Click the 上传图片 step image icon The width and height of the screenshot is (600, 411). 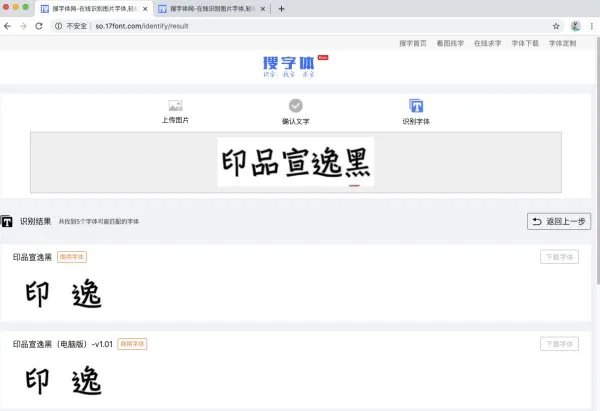pos(175,105)
